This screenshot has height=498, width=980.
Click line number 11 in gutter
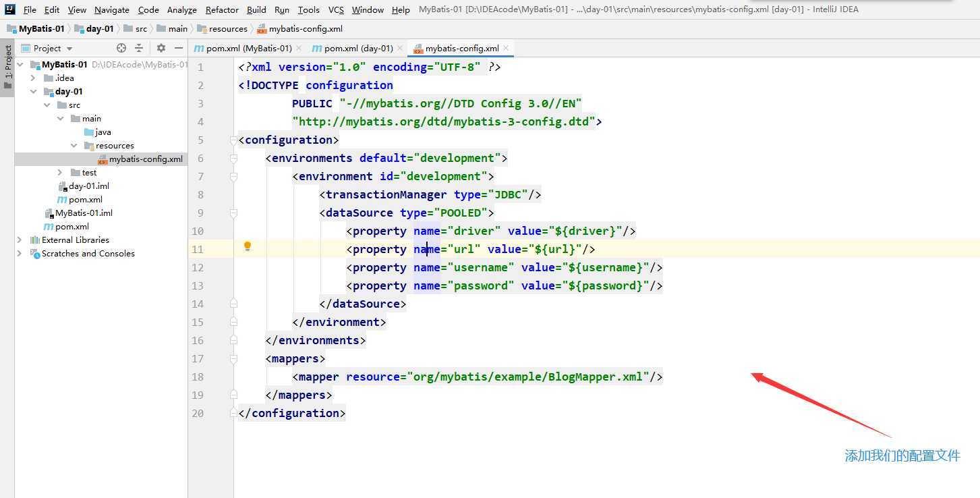[x=197, y=249]
